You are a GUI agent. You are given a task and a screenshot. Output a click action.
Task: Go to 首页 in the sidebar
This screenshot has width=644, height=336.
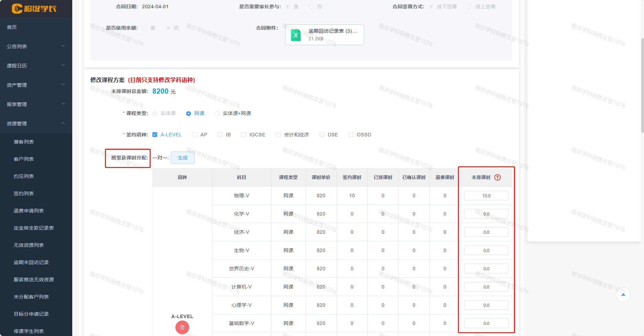coord(12,27)
